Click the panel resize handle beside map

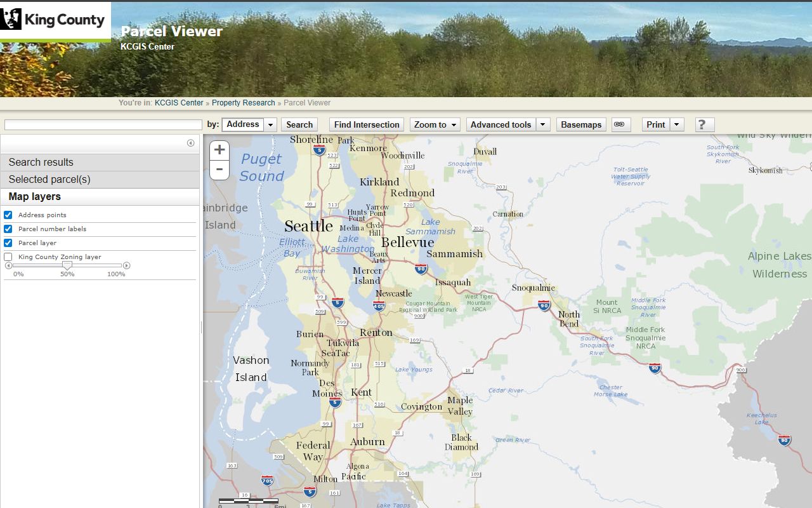coord(201,327)
